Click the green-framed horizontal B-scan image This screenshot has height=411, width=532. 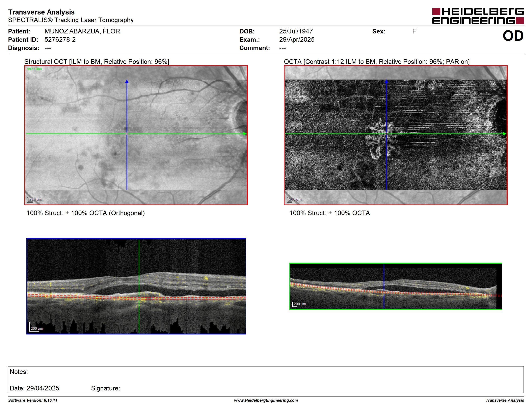[x=396, y=286]
